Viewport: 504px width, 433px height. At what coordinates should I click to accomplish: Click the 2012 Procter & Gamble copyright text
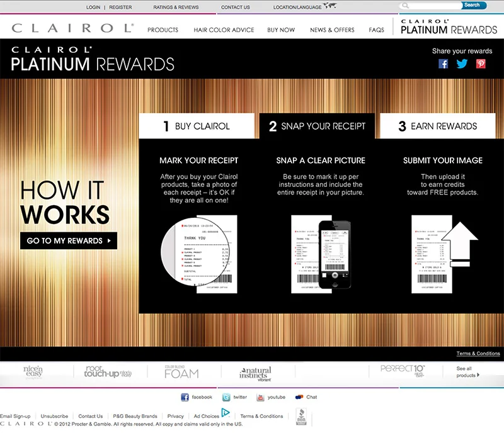click(148, 424)
